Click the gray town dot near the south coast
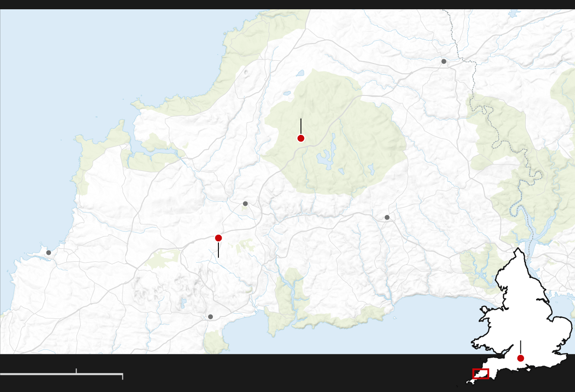 pyautogui.click(x=211, y=317)
